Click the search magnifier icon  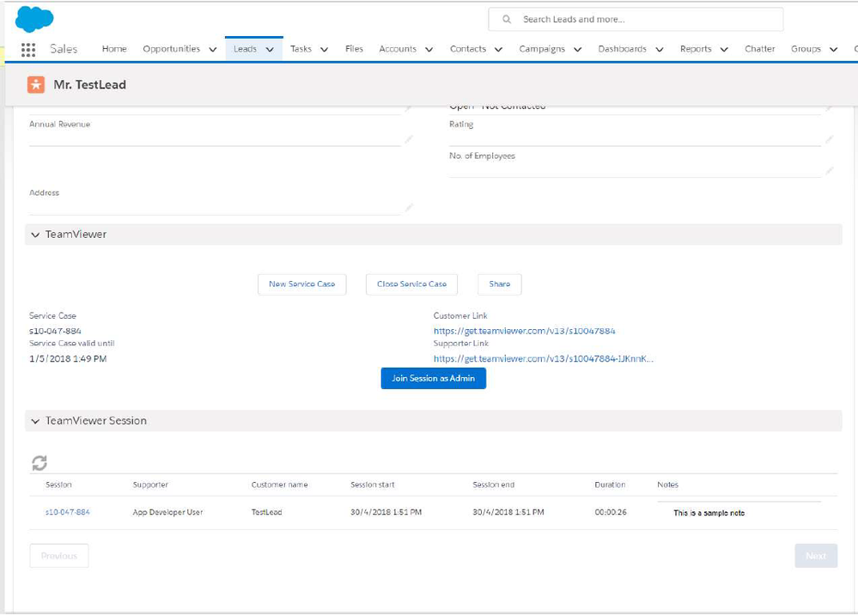tap(507, 19)
